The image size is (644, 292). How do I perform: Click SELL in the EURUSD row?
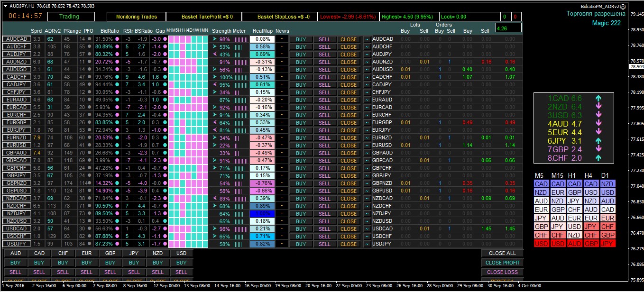325,146
